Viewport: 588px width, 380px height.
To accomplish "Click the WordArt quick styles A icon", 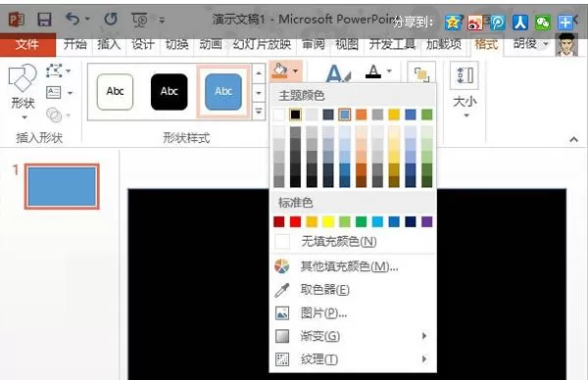I will pos(338,73).
